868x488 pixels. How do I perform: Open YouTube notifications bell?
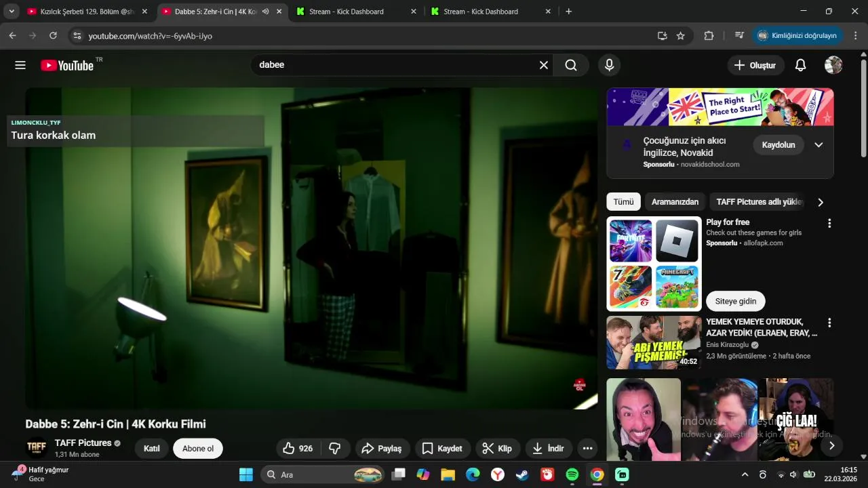pyautogui.click(x=800, y=65)
